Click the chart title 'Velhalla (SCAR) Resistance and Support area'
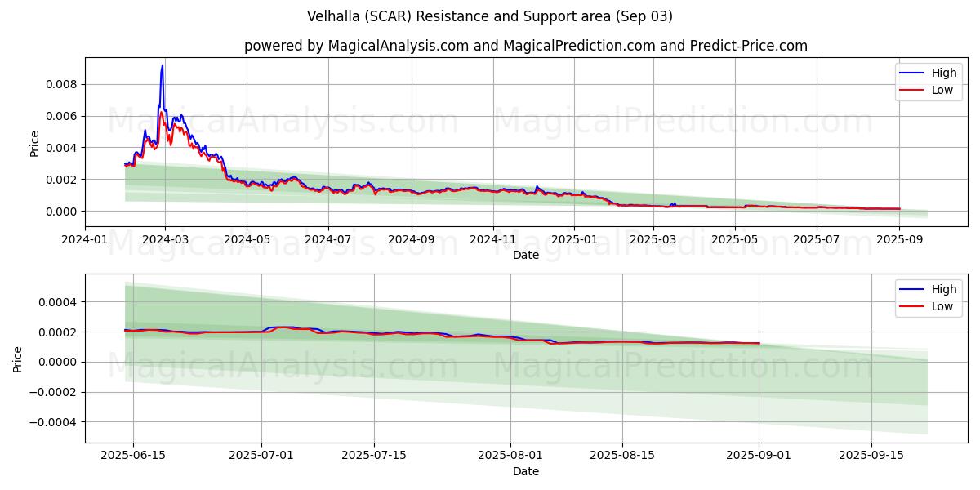The height and width of the screenshot is (490, 980). (490, 16)
